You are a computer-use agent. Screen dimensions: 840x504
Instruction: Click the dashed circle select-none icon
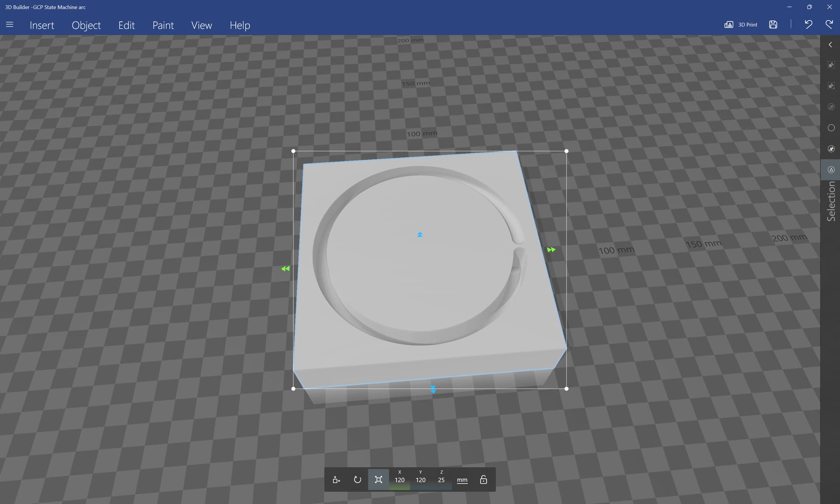point(831,128)
